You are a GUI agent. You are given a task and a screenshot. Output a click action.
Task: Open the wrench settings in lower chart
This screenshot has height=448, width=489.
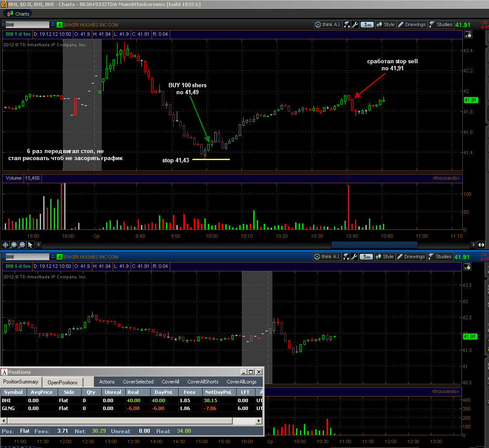354,256
